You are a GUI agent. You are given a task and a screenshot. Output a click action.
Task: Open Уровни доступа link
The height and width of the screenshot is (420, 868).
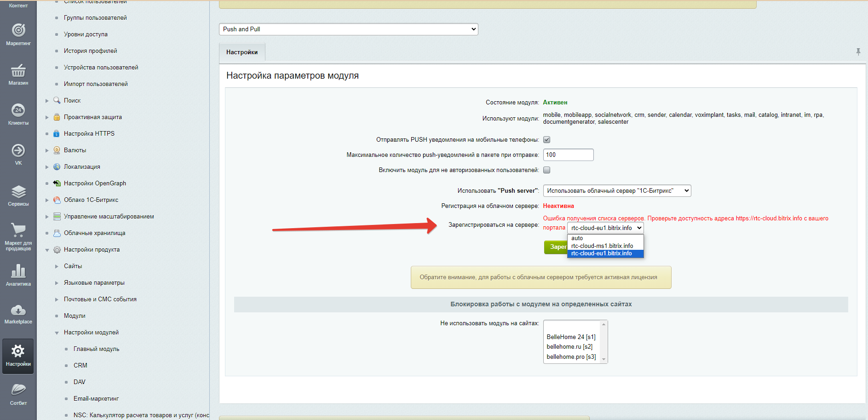pyautogui.click(x=86, y=34)
